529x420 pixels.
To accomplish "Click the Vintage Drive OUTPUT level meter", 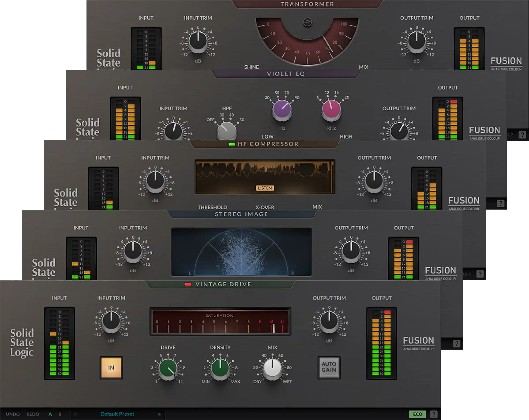I will click(382, 343).
